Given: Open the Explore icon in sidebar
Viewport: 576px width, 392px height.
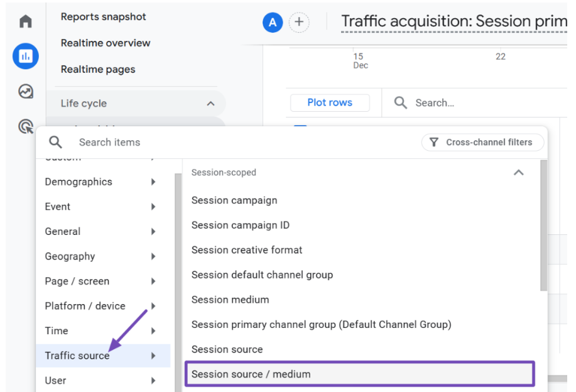Looking at the screenshot, I should coord(25,92).
